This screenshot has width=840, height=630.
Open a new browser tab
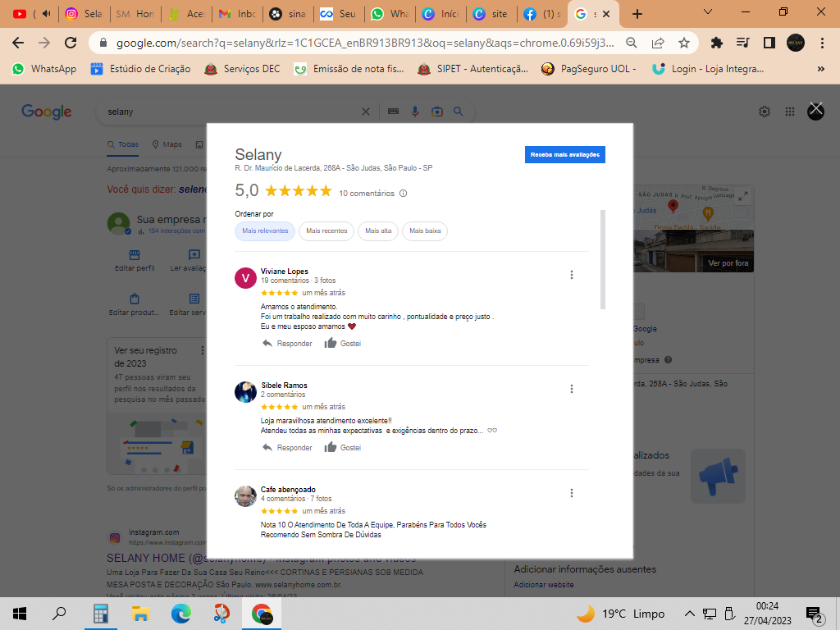coord(637,14)
